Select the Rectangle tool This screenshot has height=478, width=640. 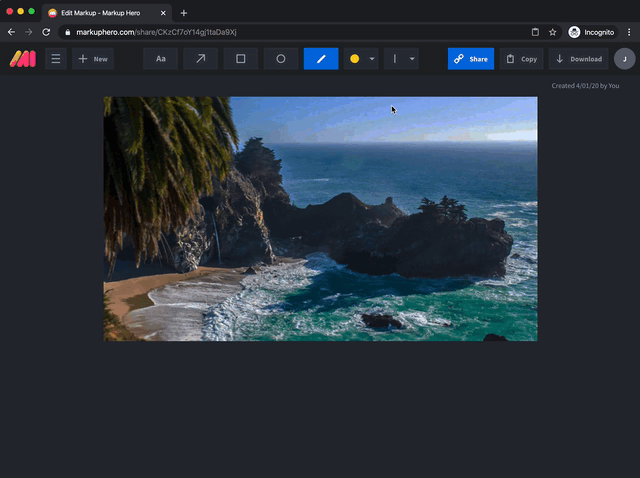[241, 59]
